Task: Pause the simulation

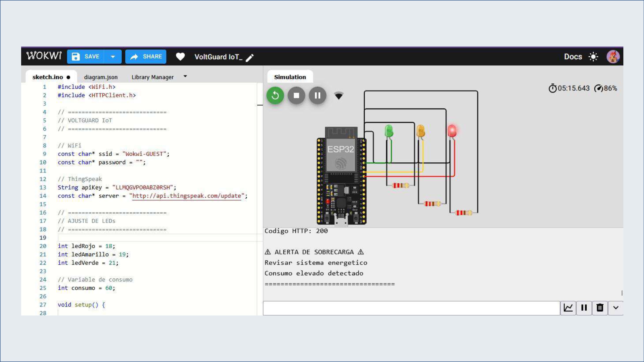Action: click(318, 96)
